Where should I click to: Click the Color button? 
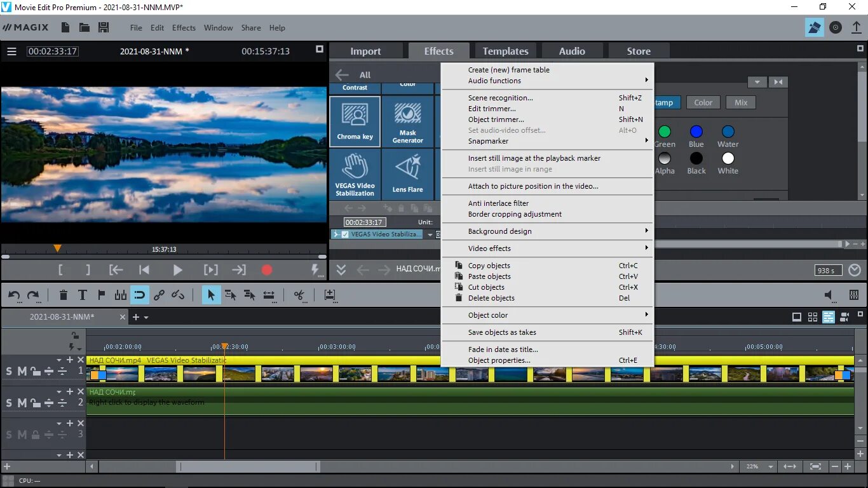703,102
